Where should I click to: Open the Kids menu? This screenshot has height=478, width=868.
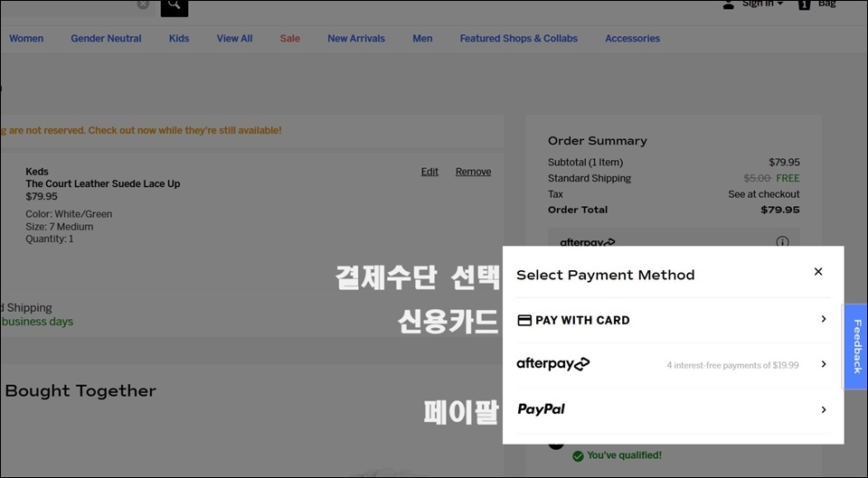[x=179, y=39]
